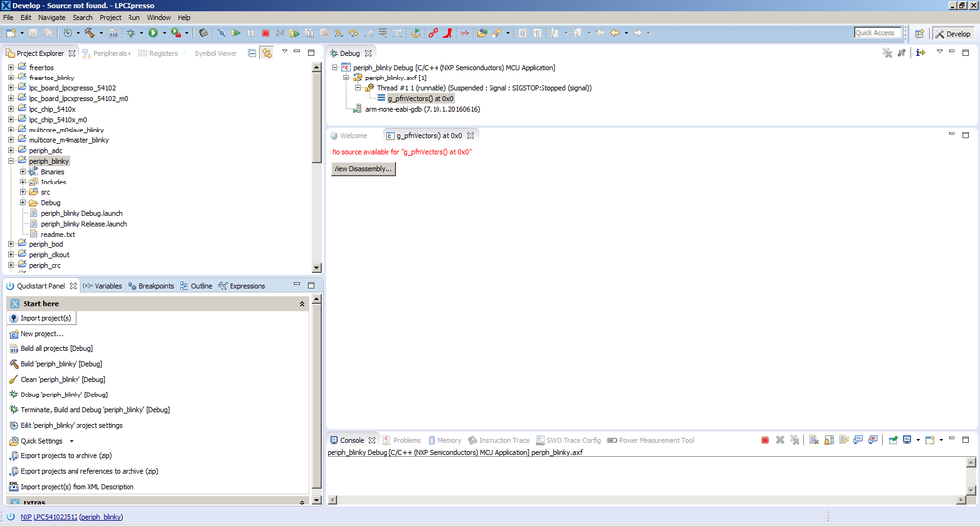The height and width of the screenshot is (527, 980).
Task: Click the yellow Back arrow in the toolbar
Action: click(615, 33)
